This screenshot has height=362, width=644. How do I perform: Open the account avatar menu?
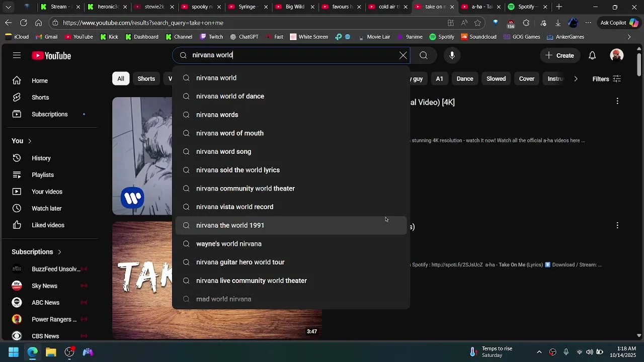coord(616,55)
